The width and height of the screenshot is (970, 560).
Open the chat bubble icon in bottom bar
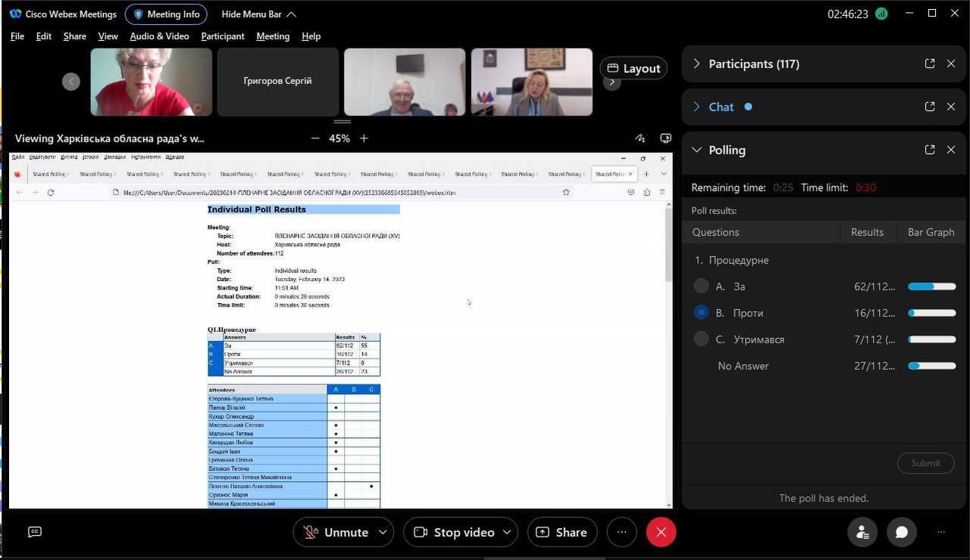click(901, 532)
